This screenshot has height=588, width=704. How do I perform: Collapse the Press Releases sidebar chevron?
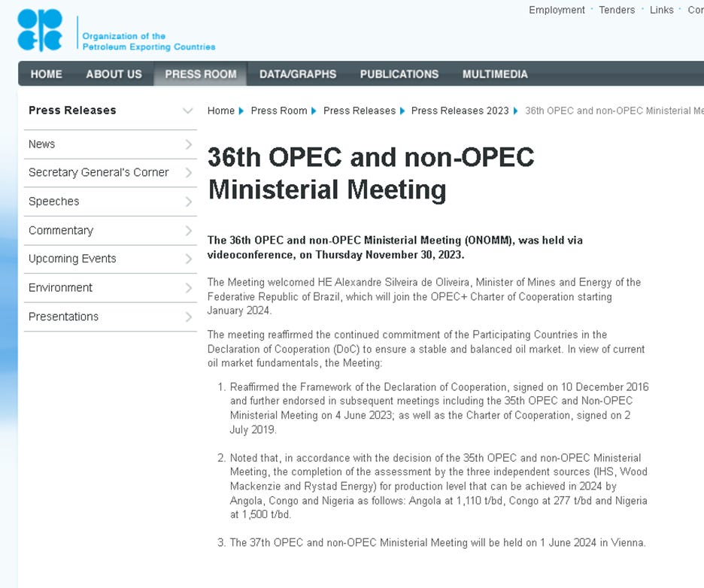pyautogui.click(x=188, y=111)
